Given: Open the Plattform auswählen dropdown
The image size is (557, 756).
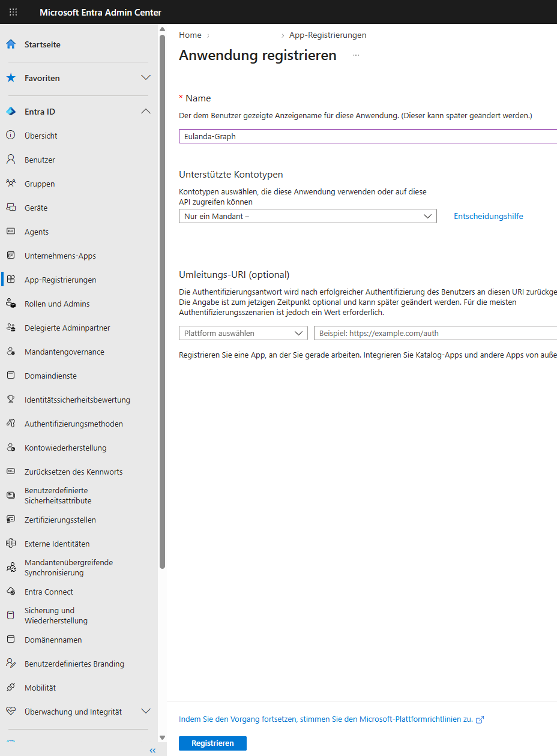Looking at the screenshot, I should tap(243, 333).
